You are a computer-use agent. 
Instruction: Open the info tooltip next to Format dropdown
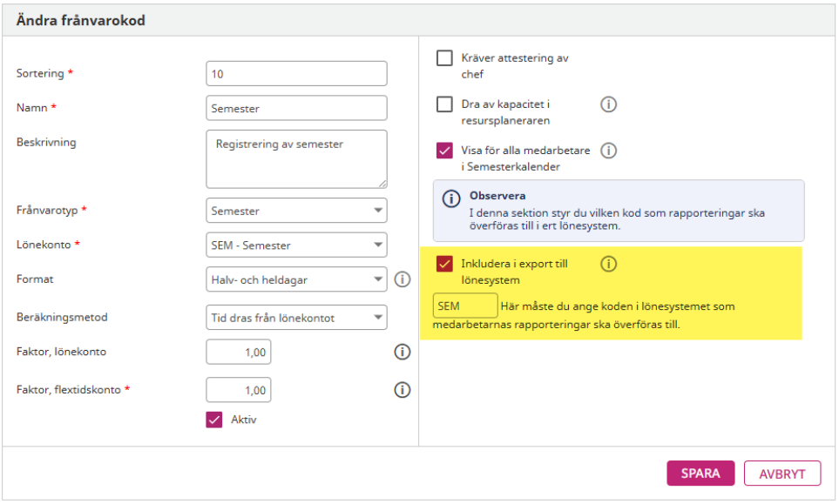point(402,279)
